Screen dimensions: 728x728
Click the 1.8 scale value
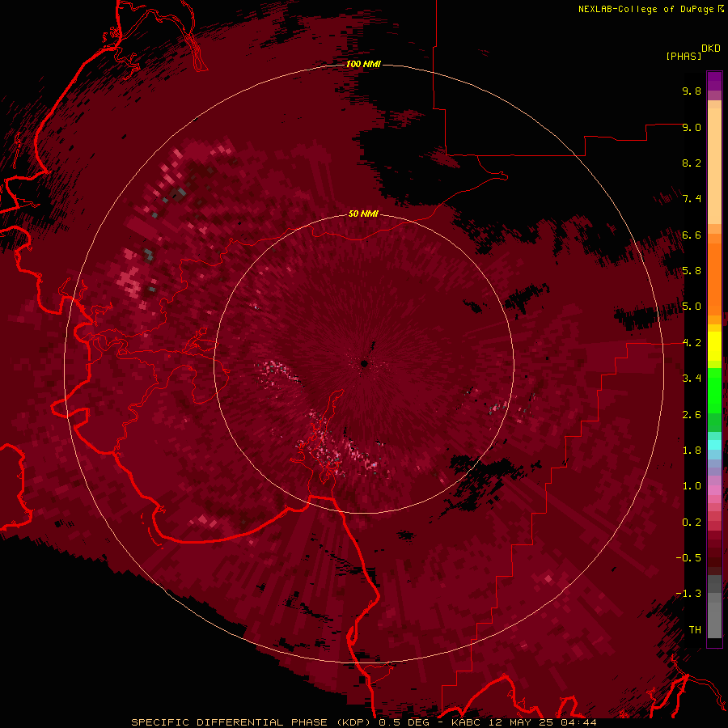point(692,451)
